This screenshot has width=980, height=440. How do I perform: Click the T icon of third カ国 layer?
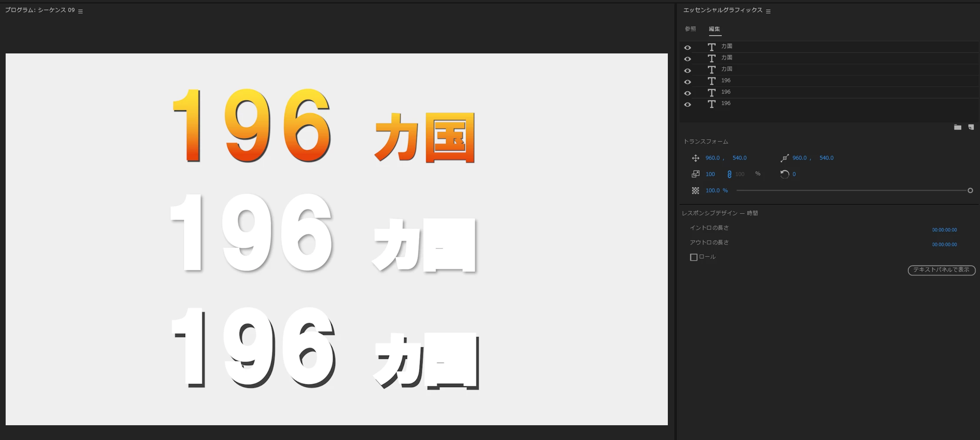711,70
